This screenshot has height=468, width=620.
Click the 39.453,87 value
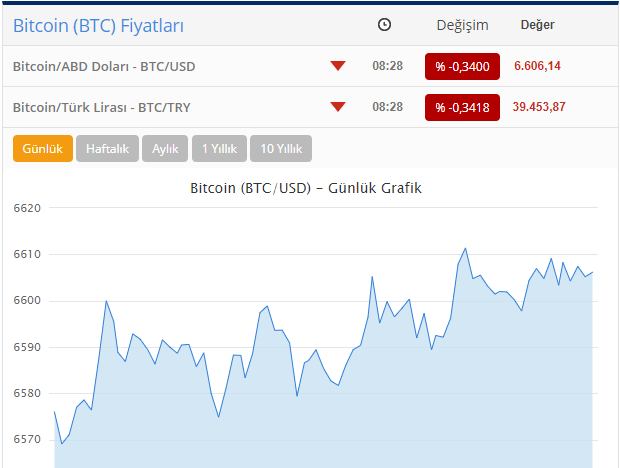click(539, 107)
